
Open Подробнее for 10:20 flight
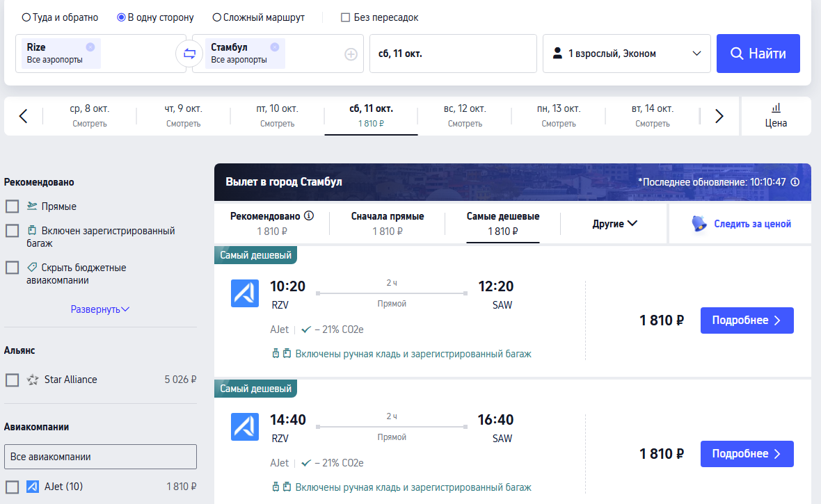(x=747, y=320)
